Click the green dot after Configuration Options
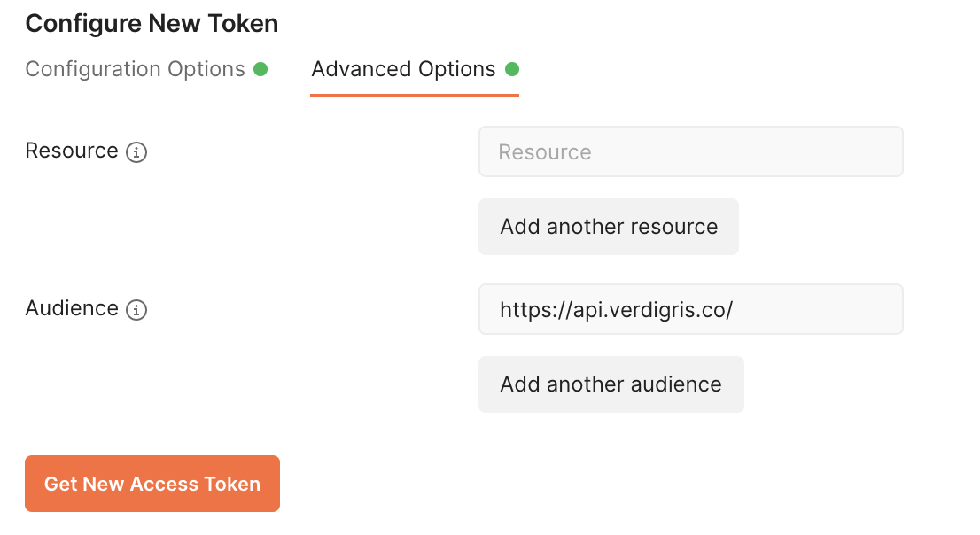Image resolution: width=980 pixels, height=535 pixels. coord(261,69)
